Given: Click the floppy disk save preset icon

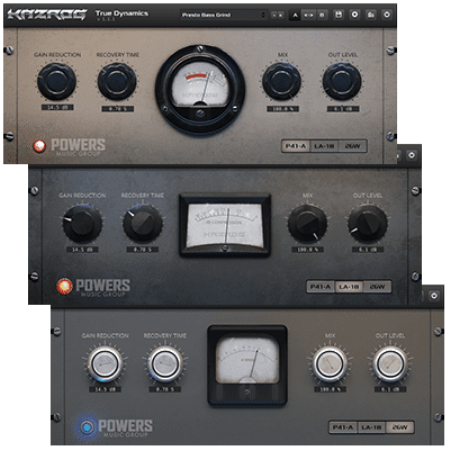Looking at the screenshot, I should 338,15.
